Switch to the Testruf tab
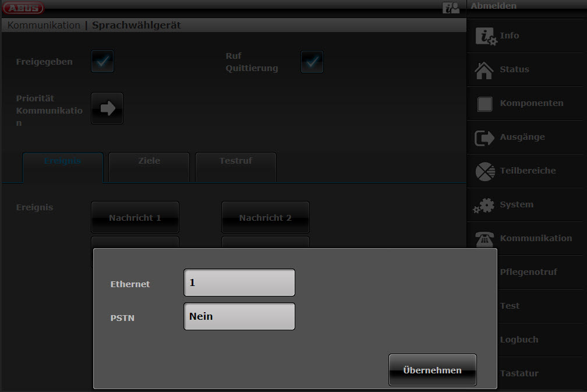587x392 pixels. (236, 161)
